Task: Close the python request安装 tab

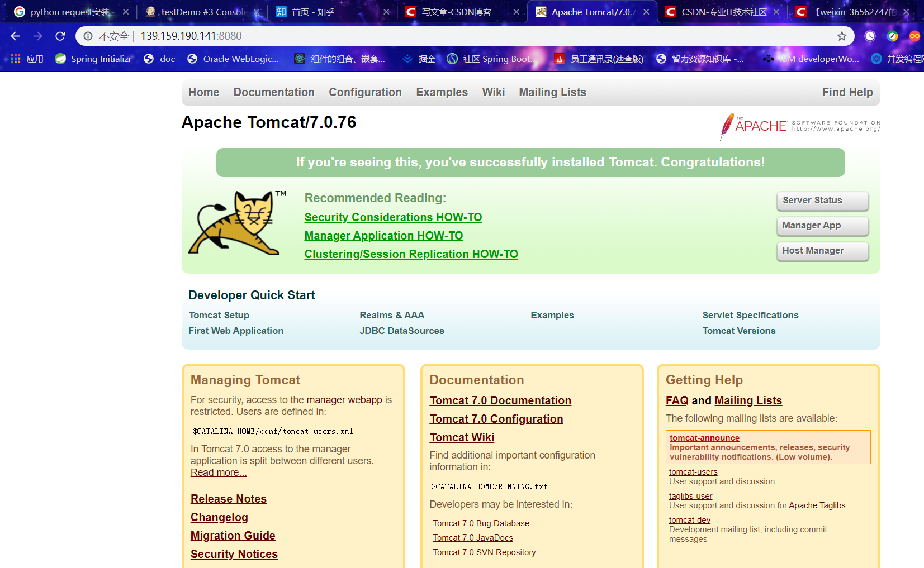Action: tap(126, 12)
